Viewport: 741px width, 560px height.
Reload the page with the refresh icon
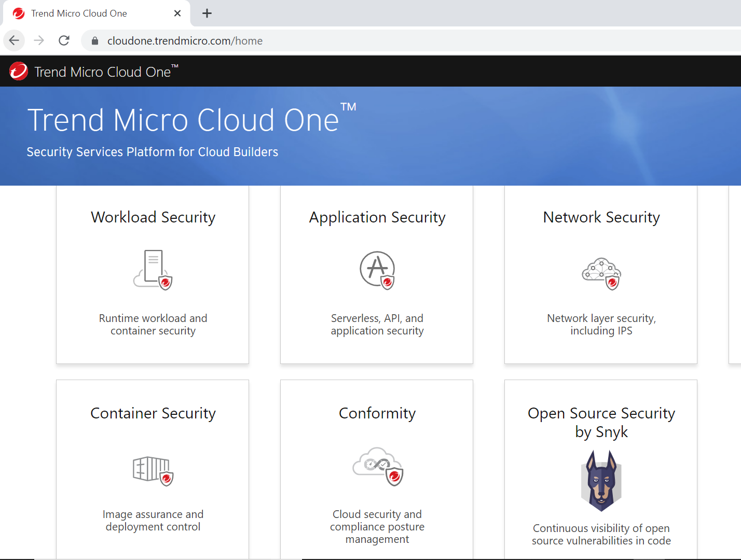tap(64, 40)
